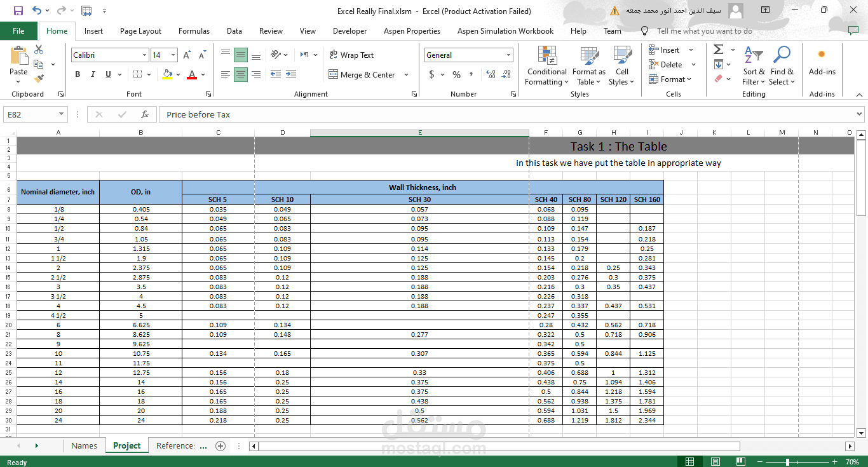
Task: Click the Save icon in quick access toolbar
Action: 18,11
